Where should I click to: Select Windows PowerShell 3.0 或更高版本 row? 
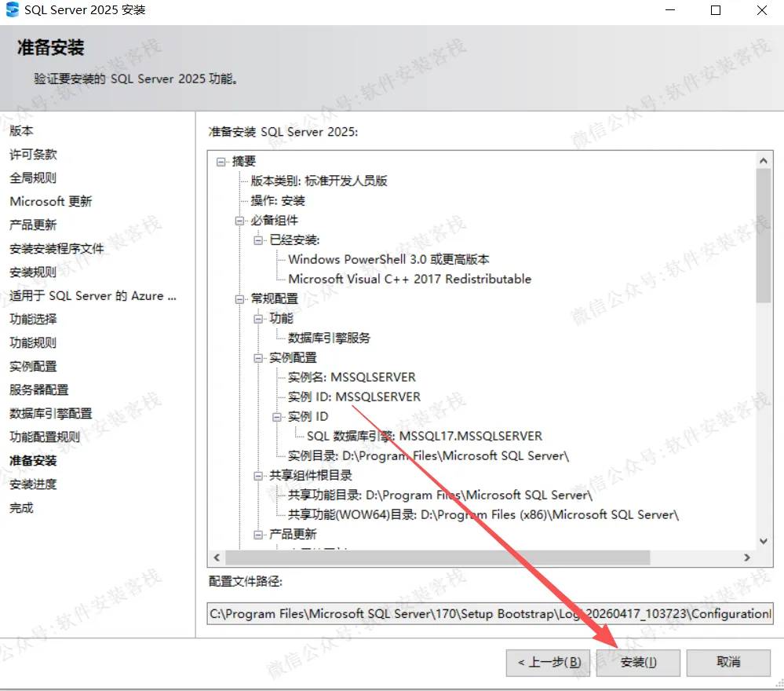[x=388, y=260]
